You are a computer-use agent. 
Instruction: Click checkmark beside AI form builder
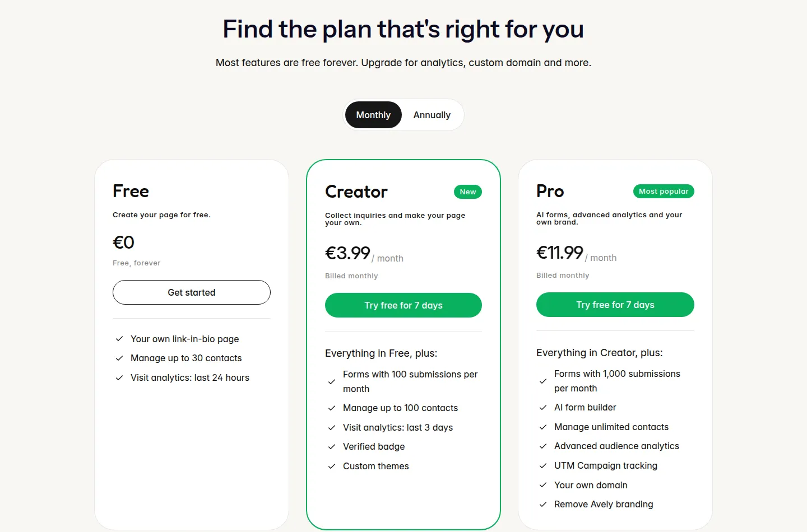pyautogui.click(x=543, y=408)
